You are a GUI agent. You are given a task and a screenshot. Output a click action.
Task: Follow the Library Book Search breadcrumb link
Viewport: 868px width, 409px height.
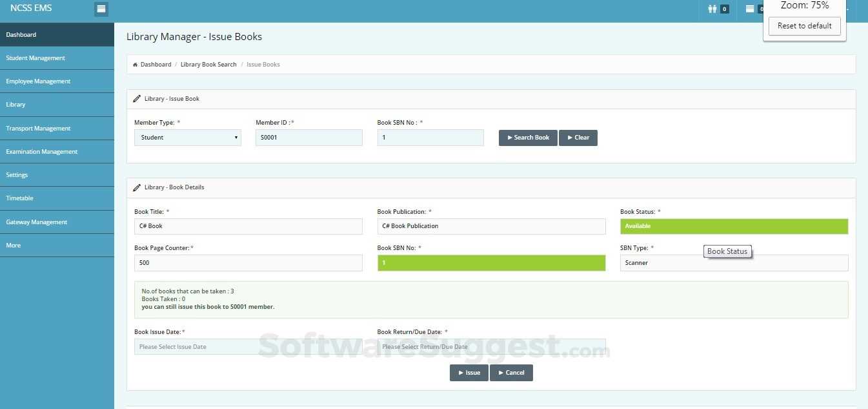(208, 65)
